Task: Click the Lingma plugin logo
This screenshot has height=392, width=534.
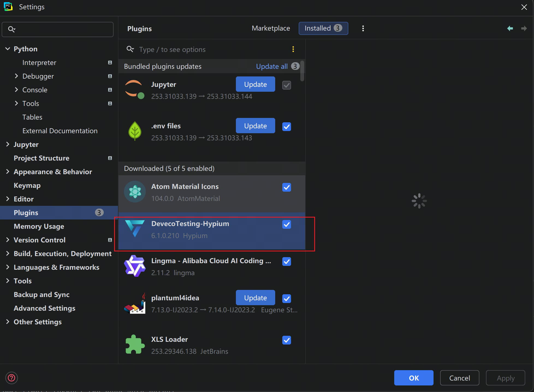Action: pos(135,266)
